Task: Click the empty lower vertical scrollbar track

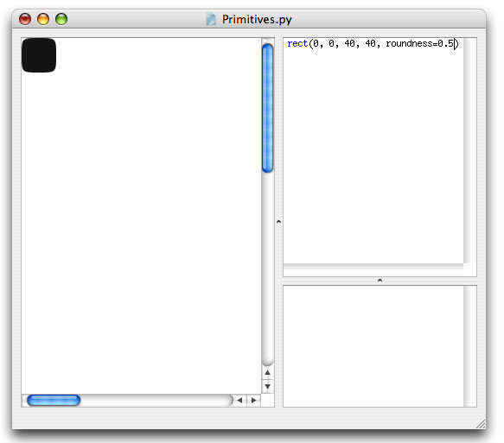Action: 267,268
